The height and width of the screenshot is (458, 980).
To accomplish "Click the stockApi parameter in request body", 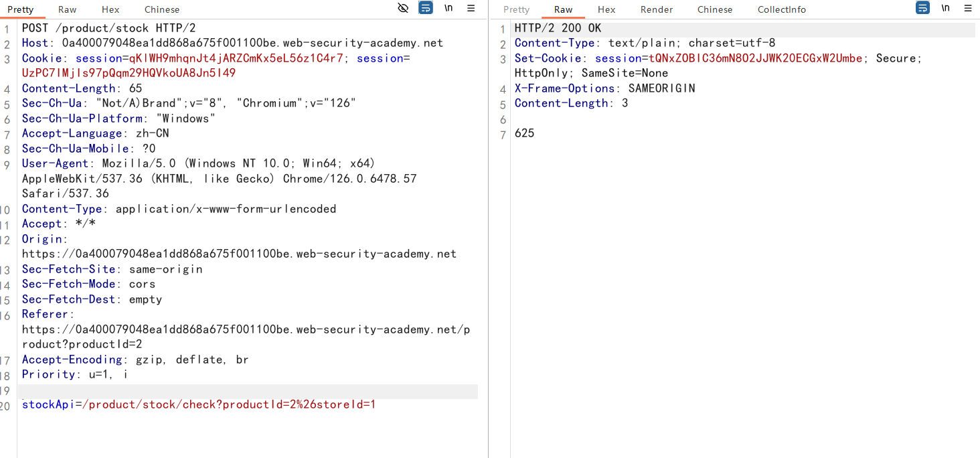I will point(48,404).
